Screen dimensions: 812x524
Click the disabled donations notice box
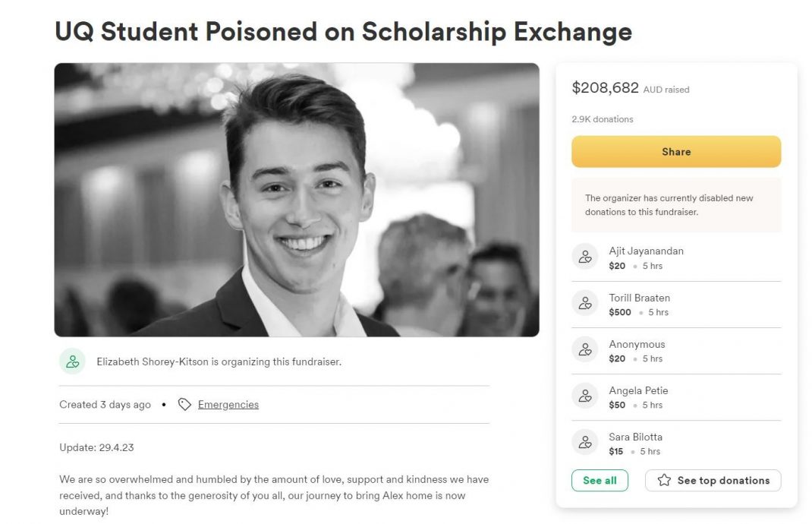tap(675, 205)
